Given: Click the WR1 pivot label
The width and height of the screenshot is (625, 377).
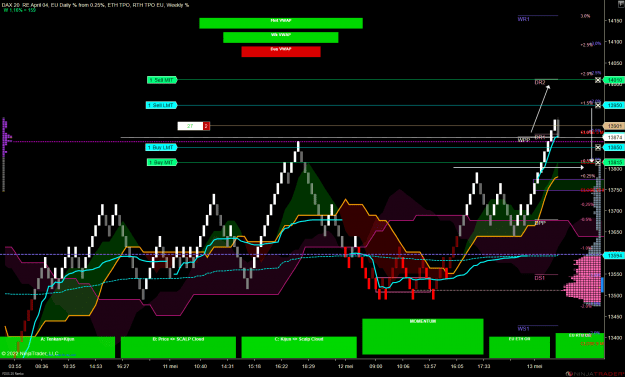Looking at the screenshot, I should coord(523,19).
